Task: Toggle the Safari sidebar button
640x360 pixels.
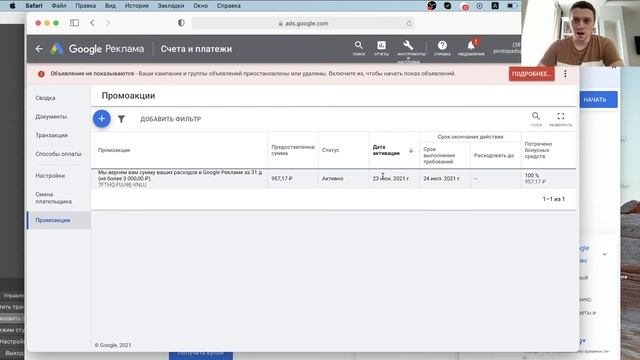Action: tap(74, 23)
